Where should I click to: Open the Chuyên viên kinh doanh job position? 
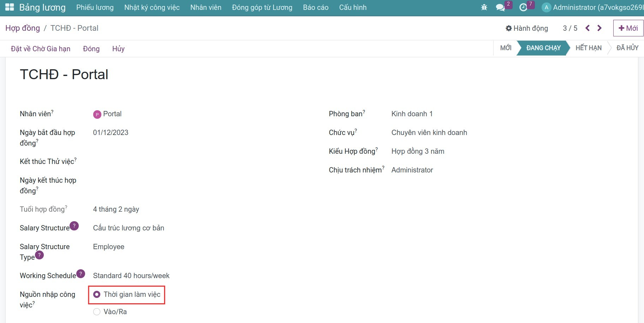pyautogui.click(x=429, y=133)
